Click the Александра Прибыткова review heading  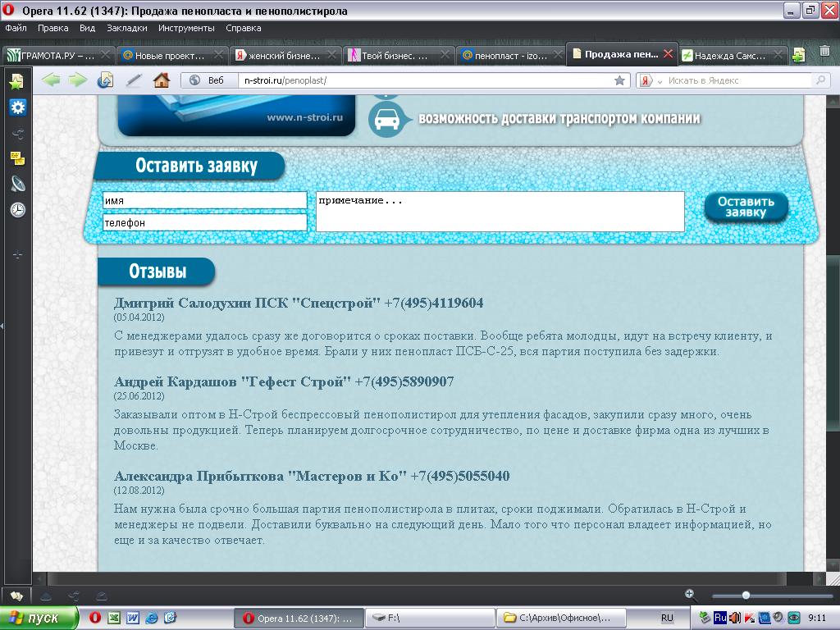coord(311,476)
